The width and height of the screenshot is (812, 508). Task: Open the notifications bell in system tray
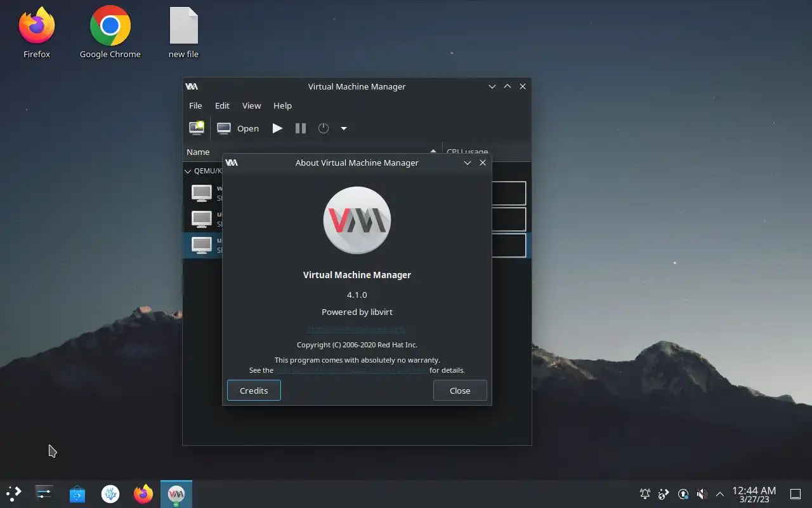[x=645, y=493]
